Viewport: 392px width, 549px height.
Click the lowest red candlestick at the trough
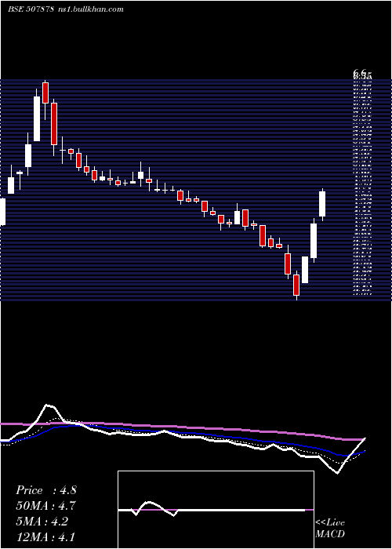pyautogui.click(x=296, y=285)
